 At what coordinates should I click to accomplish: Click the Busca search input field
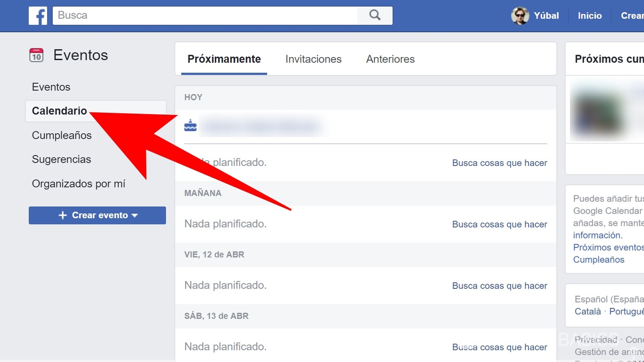pyautogui.click(x=189, y=15)
